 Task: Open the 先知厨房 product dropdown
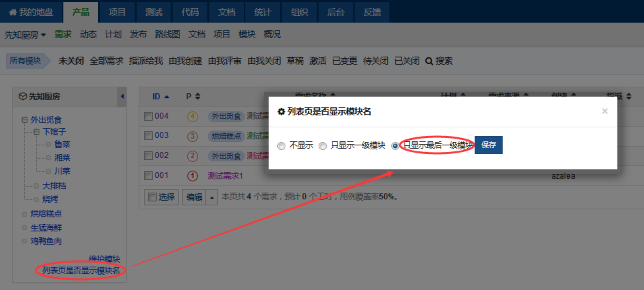click(25, 35)
